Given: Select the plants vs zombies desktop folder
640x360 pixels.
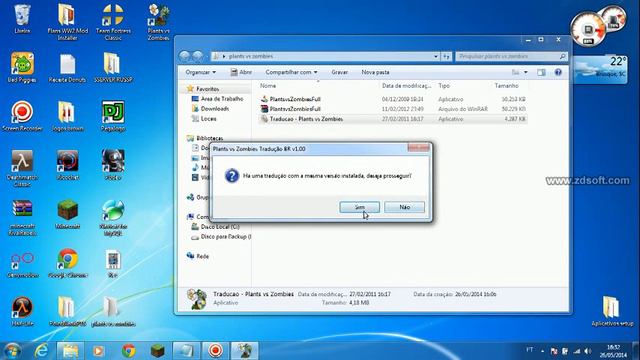Looking at the screenshot, I should point(113,311).
